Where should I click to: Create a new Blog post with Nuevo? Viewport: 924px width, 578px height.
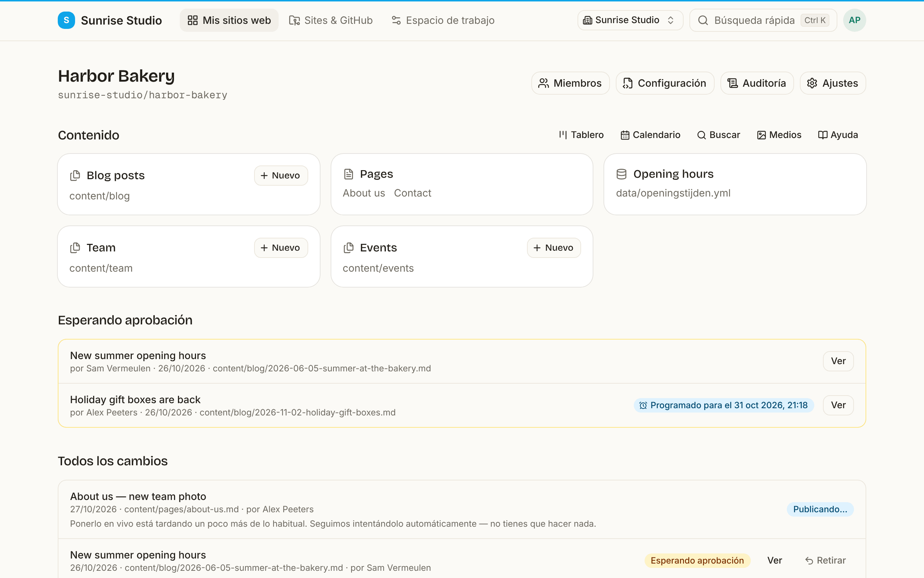281,176
